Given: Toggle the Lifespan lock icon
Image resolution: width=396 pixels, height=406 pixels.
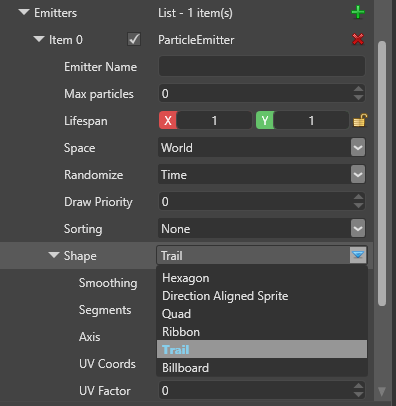Looking at the screenshot, I should (x=360, y=120).
